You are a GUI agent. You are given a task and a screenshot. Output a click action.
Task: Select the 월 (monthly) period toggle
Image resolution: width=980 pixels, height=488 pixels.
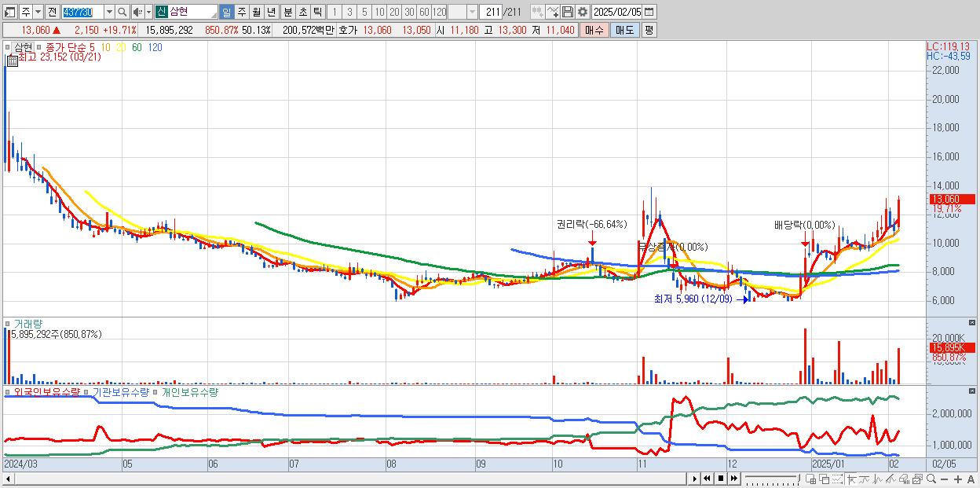pos(256,12)
